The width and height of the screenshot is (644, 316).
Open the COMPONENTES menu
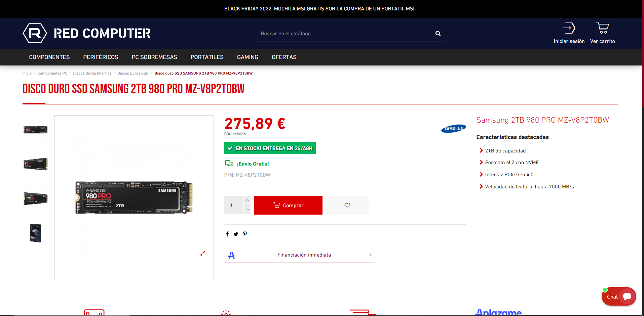(49, 57)
